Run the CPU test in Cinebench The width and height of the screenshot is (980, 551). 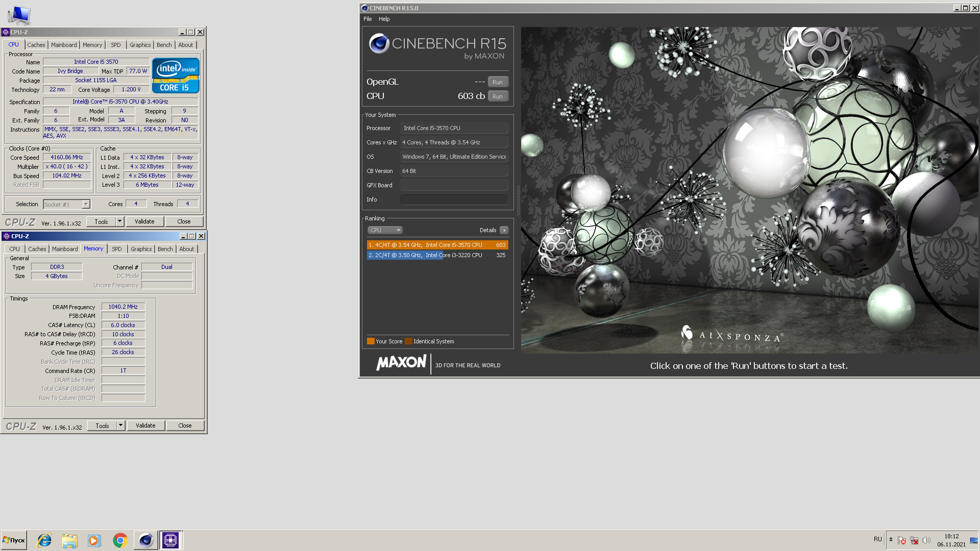click(498, 96)
